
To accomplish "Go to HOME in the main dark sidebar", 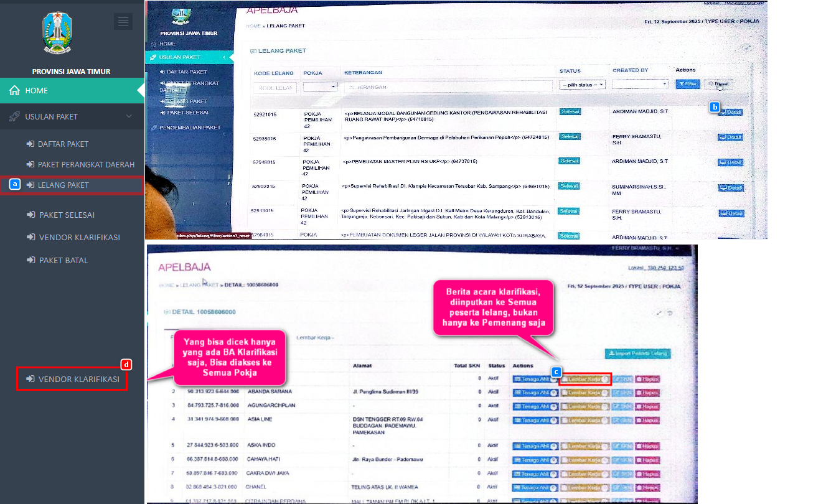I will 72,91.
